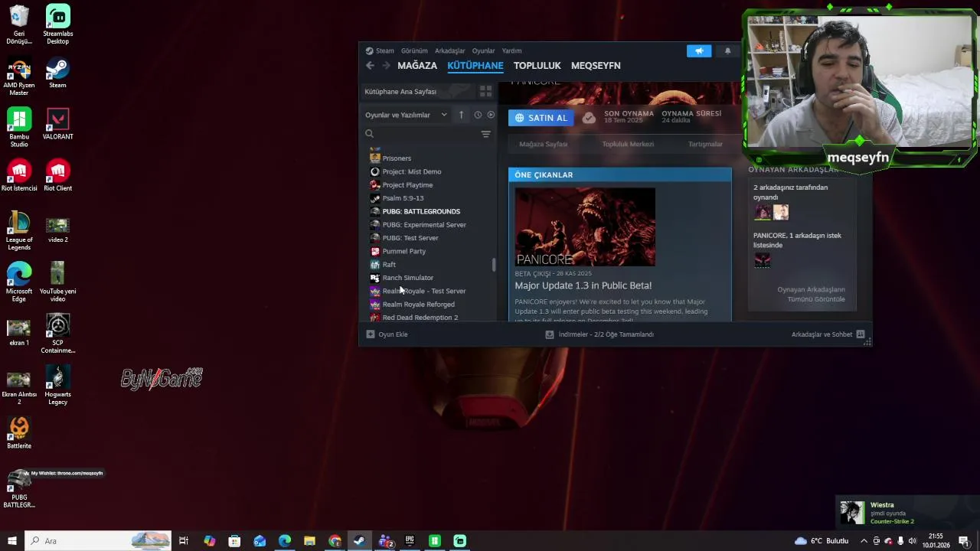
Task: Open the Bambu Studio desktop icon
Action: [19, 128]
